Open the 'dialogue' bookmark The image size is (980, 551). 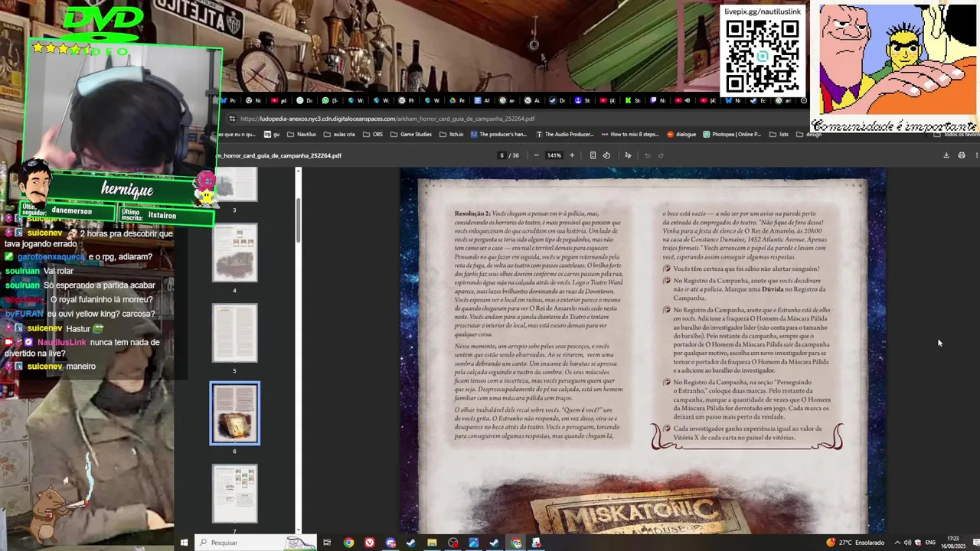pos(681,134)
